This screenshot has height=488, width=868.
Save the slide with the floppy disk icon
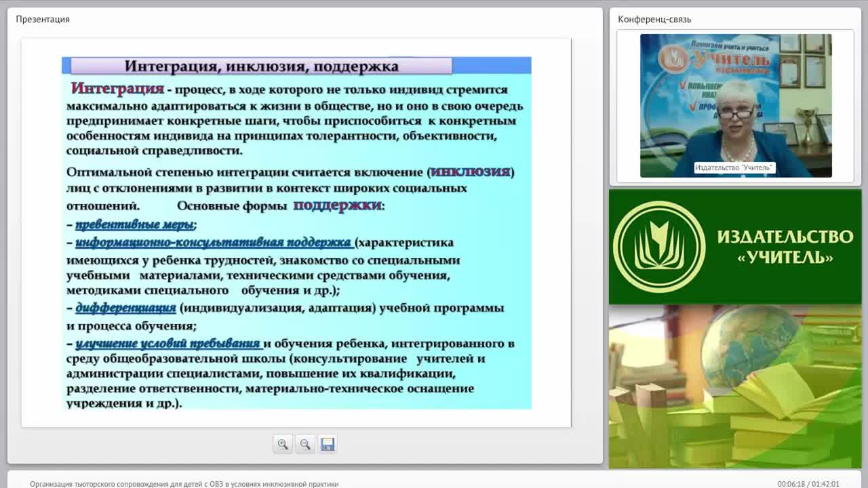click(x=328, y=444)
